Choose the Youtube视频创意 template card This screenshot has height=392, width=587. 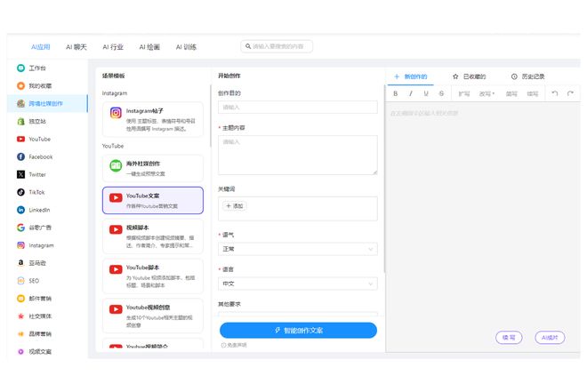[153, 316]
